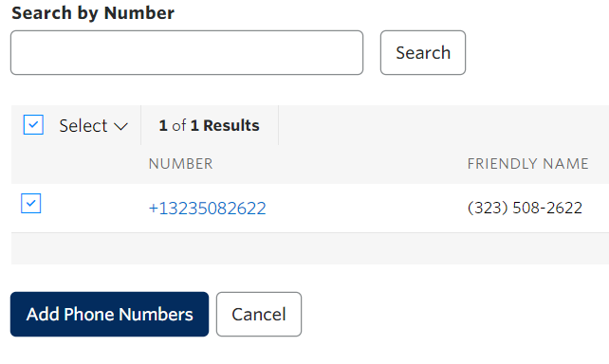This screenshot has height=364, width=609.
Task: Click the empty footer row below the table
Action: (310, 248)
